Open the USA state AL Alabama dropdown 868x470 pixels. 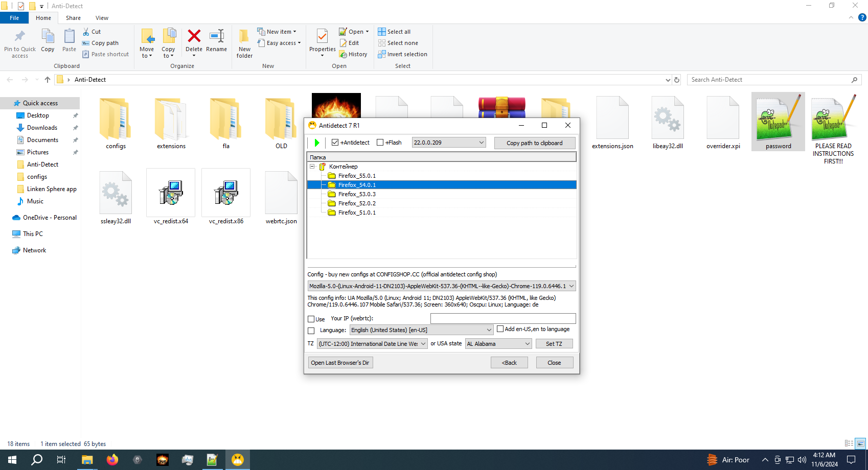[x=527, y=344]
